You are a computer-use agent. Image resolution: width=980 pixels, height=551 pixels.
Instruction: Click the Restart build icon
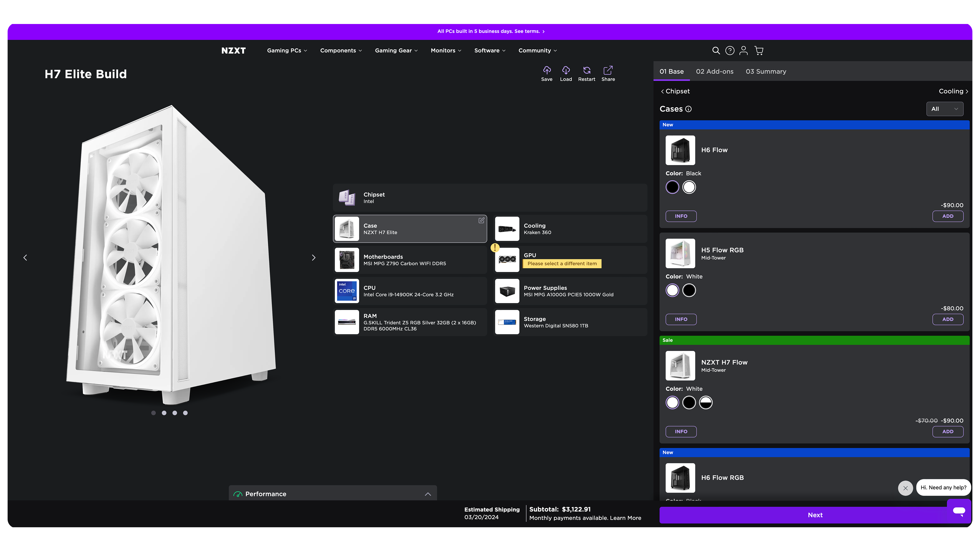587,71
